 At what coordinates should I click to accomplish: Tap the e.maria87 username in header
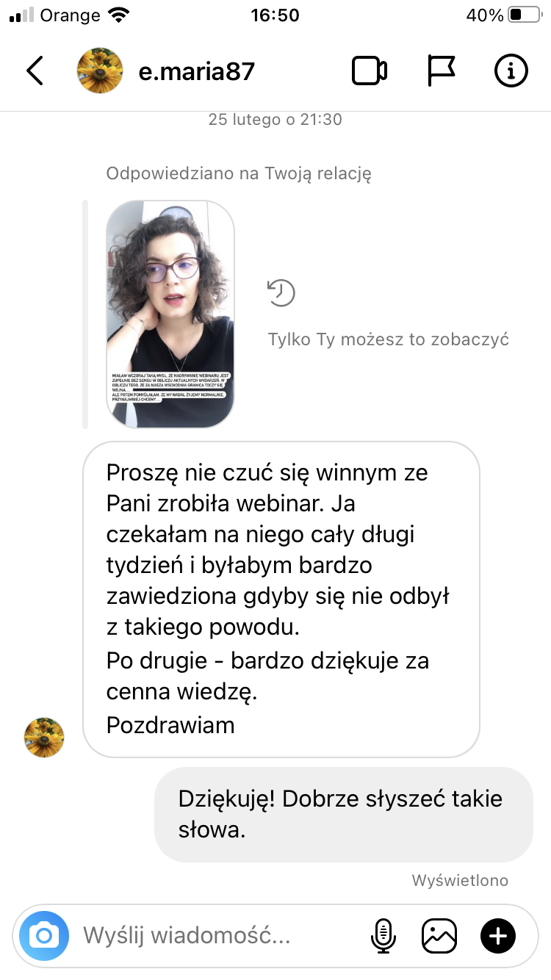(197, 71)
